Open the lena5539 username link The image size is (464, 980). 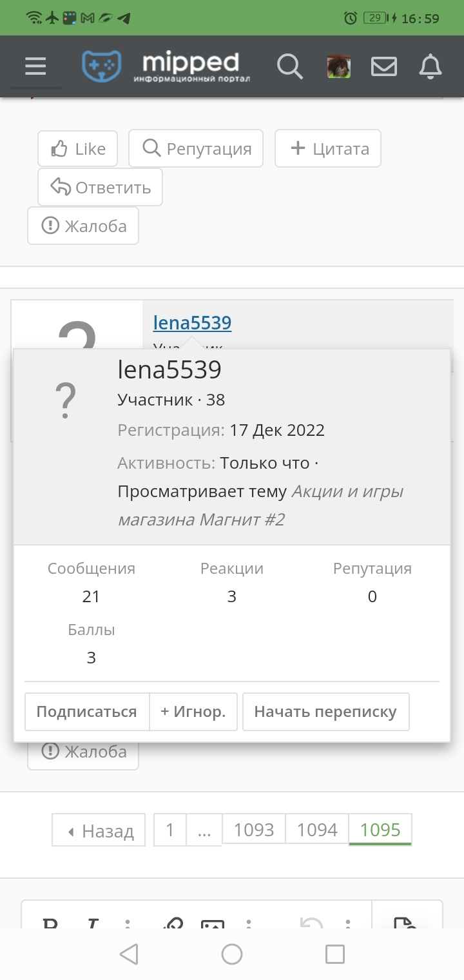click(192, 322)
